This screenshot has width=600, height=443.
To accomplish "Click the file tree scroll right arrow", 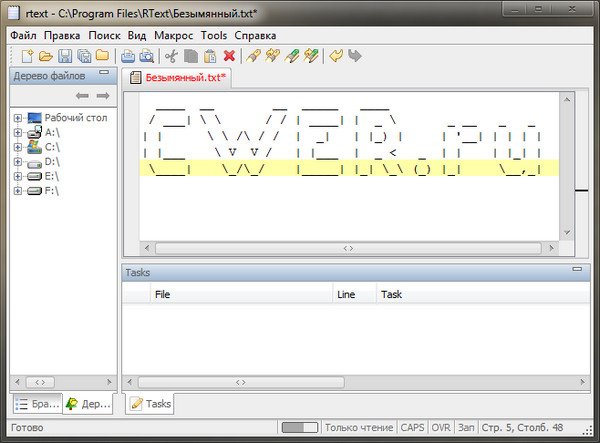I will (x=109, y=382).
